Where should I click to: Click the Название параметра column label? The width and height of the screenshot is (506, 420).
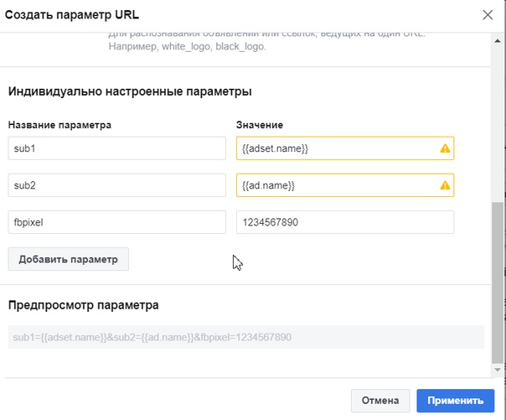(59, 125)
